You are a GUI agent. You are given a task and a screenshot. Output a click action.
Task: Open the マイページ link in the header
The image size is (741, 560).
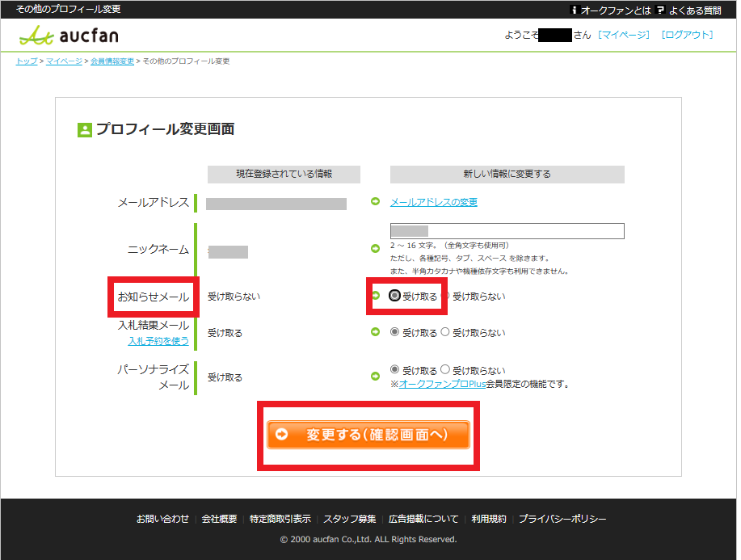coord(624,35)
